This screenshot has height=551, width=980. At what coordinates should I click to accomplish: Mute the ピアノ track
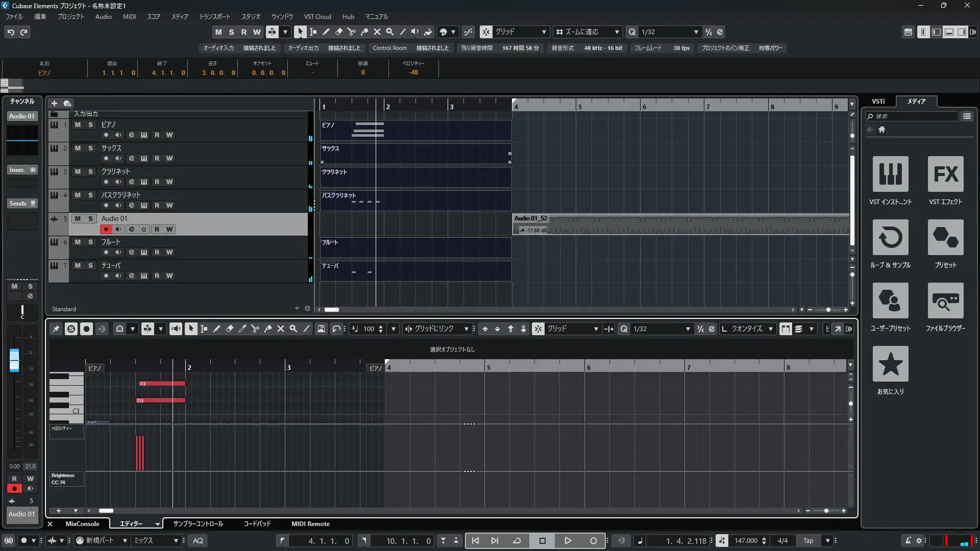(x=78, y=124)
